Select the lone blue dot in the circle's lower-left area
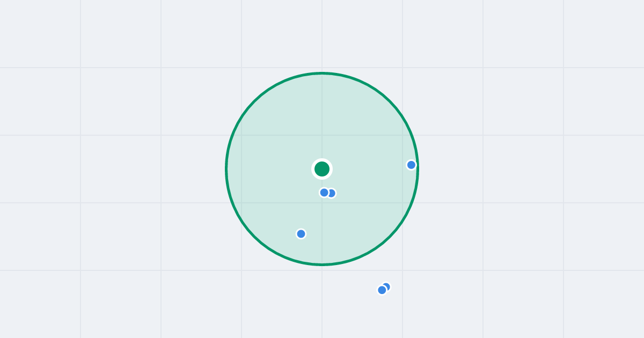 pyautogui.click(x=301, y=234)
